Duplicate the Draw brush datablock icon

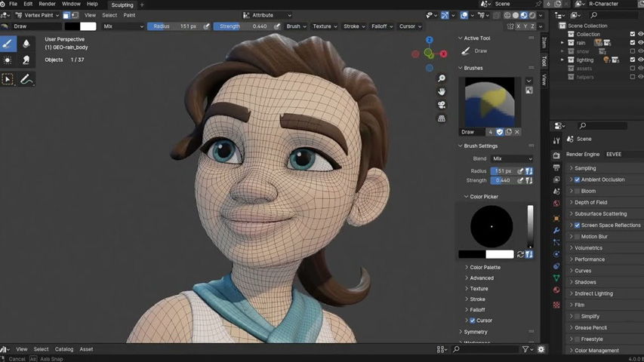(x=508, y=132)
